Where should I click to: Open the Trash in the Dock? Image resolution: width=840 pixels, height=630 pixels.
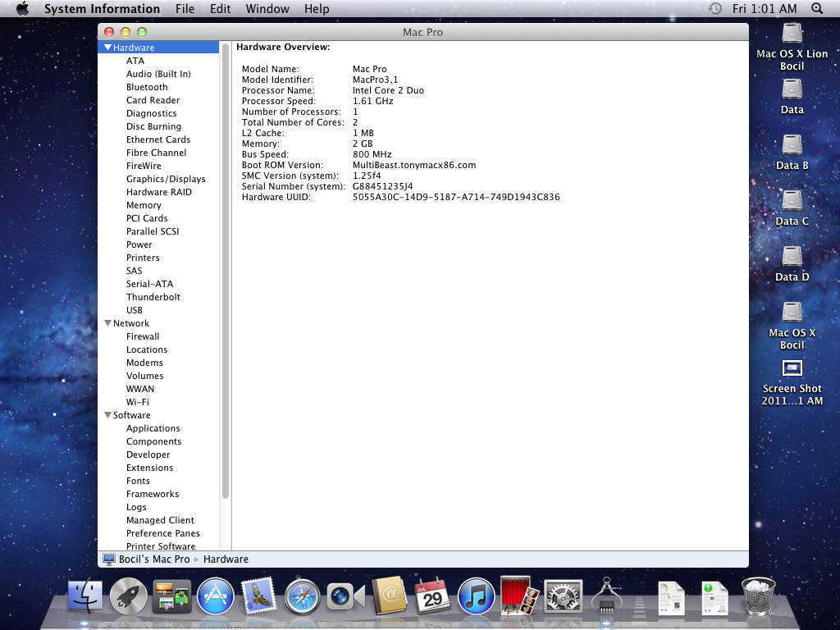[758, 596]
